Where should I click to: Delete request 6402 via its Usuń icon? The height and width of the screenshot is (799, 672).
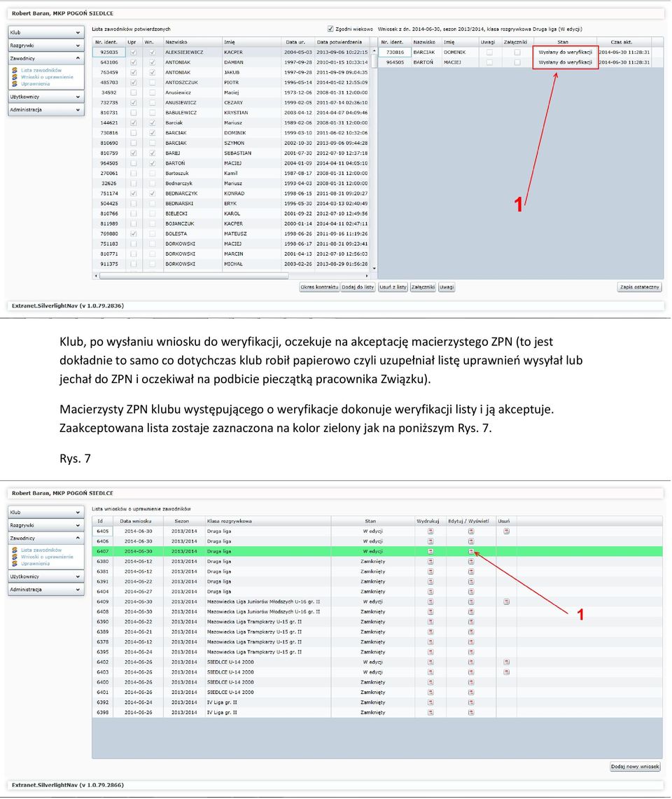tap(506, 662)
